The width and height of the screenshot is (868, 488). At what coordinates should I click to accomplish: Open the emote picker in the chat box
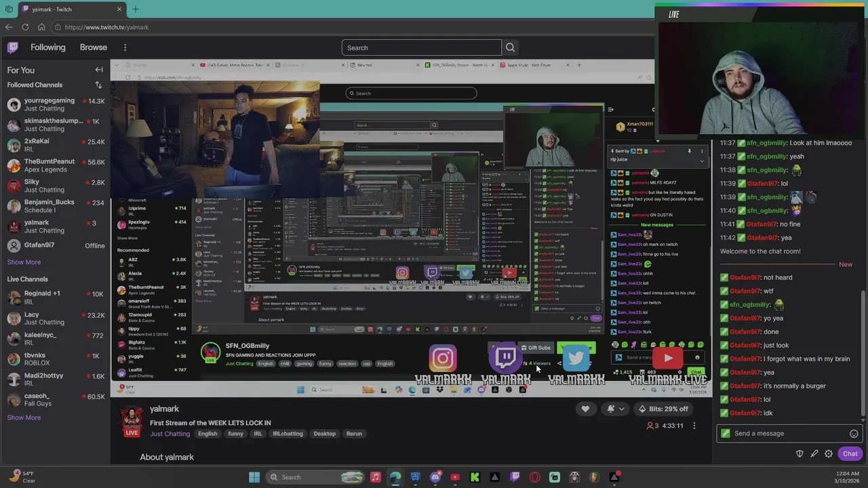pyautogui.click(x=854, y=434)
